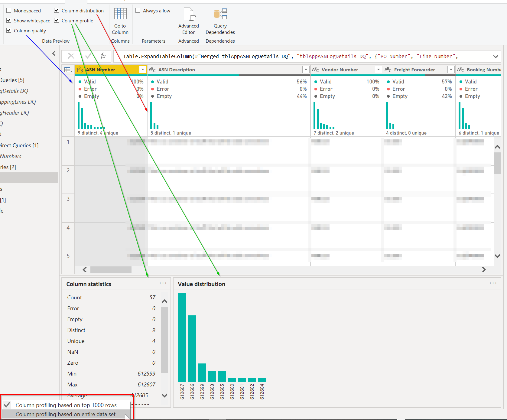Select the Vendor Number column header
507x420 pixels.
(346, 70)
